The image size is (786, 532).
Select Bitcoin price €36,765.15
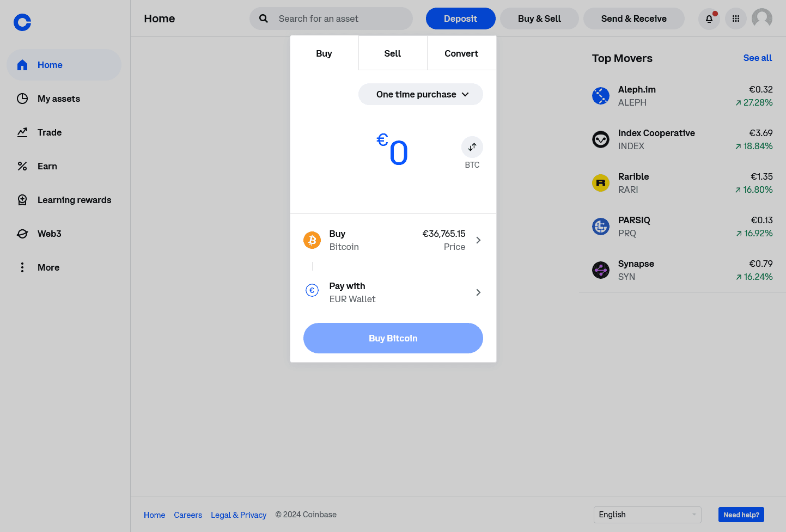(x=444, y=234)
